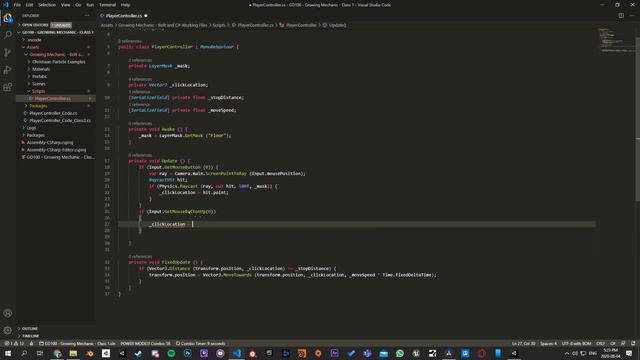Click Spaces: 4 indentation setting

[548, 344]
